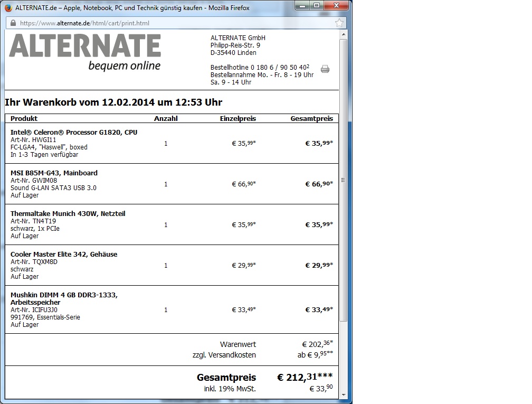
Task: Click availability text In 1-3 Tagen verfügbar
Action: tap(44, 154)
